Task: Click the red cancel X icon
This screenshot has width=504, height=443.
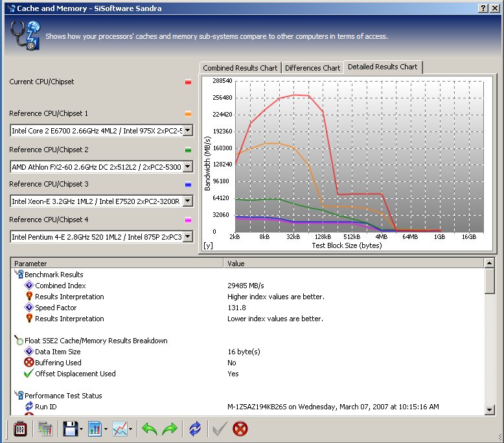Action: coord(240,429)
